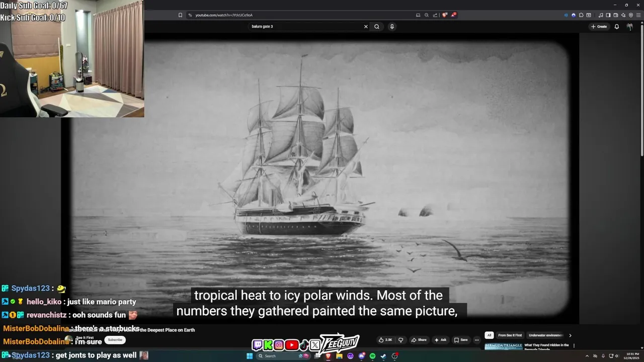Screen dimensions: 644x362
Task: Open YouTube notifications bell
Action: [x=617, y=27]
